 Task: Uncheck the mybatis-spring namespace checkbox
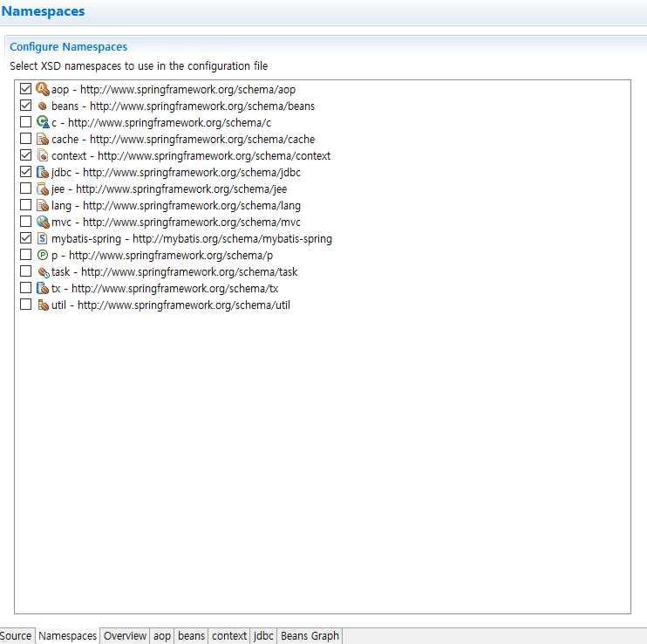25,238
